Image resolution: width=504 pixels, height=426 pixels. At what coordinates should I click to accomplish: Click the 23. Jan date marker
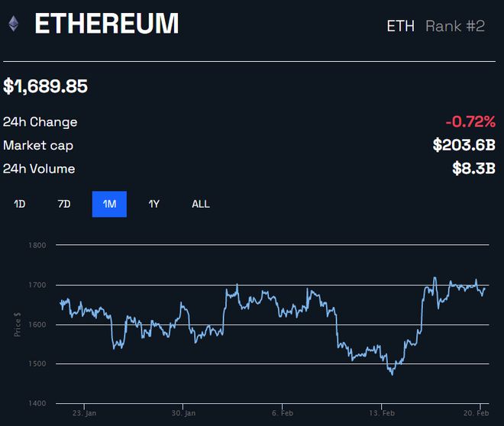85,412
